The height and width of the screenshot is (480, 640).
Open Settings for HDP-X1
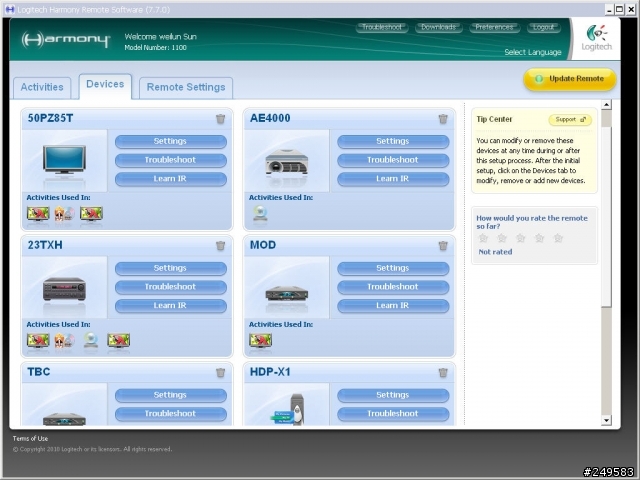pyautogui.click(x=393, y=395)
